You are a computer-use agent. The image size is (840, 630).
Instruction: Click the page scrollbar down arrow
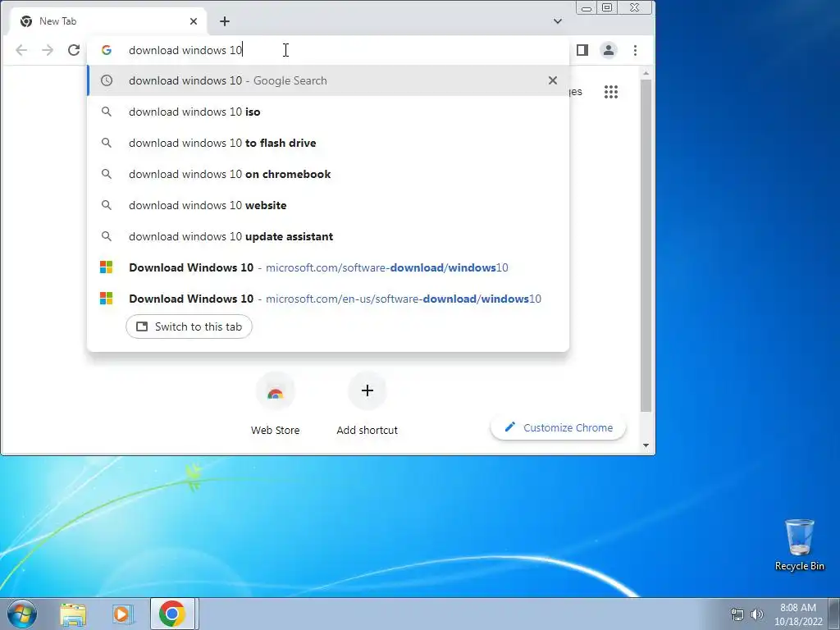pos(646,445)
